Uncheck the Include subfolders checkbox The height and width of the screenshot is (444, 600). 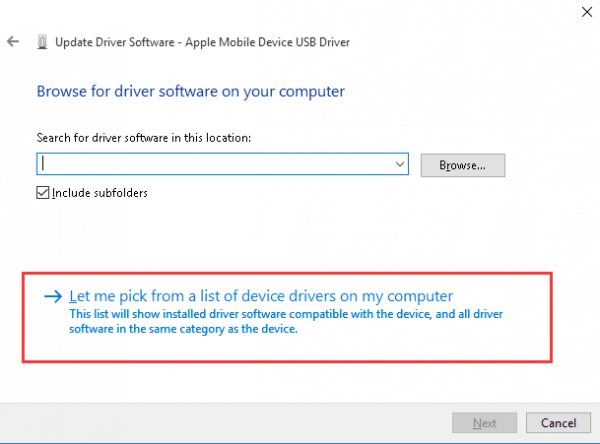43,192
